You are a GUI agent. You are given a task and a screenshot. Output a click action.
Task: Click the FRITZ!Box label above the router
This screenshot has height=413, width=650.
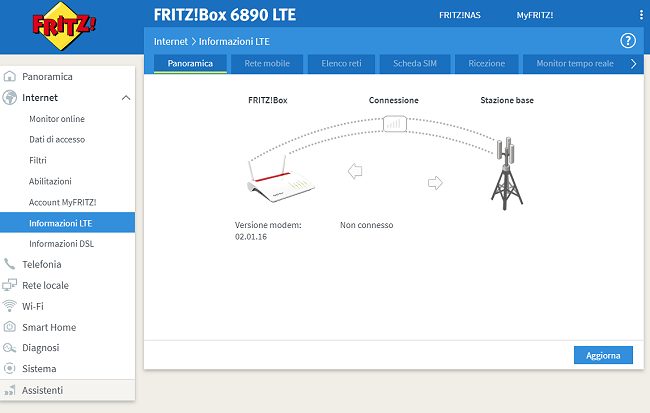(x=267, y=100)
